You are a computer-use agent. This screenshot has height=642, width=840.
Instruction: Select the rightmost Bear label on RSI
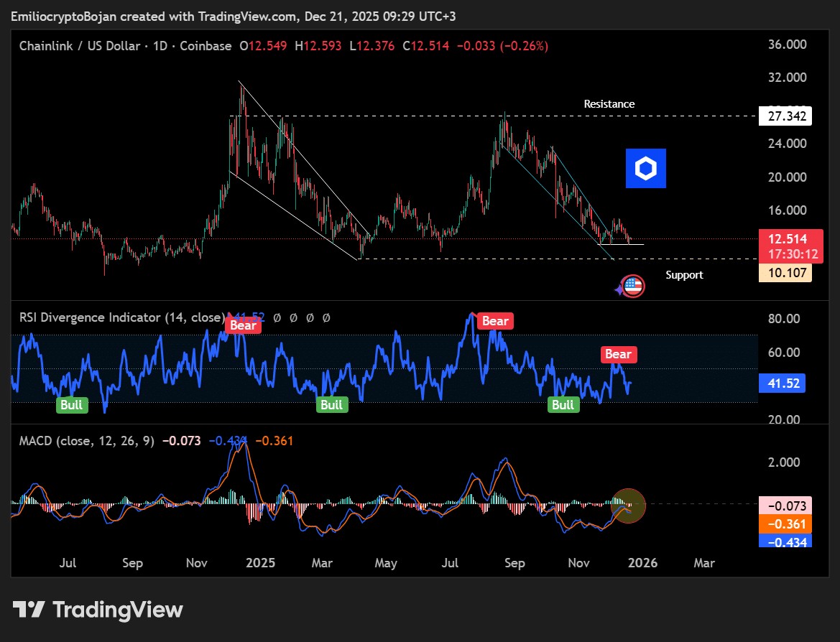pyautogui.click(x=618, y=354)
